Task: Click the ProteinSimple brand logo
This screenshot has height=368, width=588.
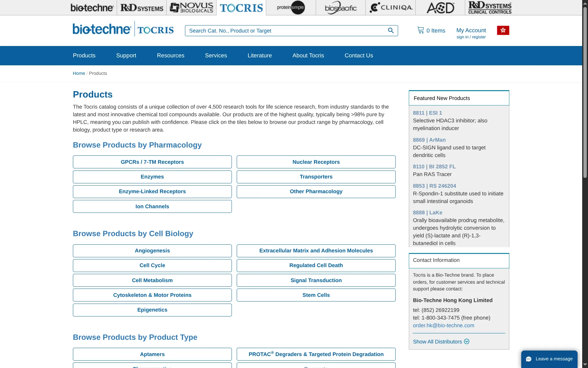Action: 291,8
